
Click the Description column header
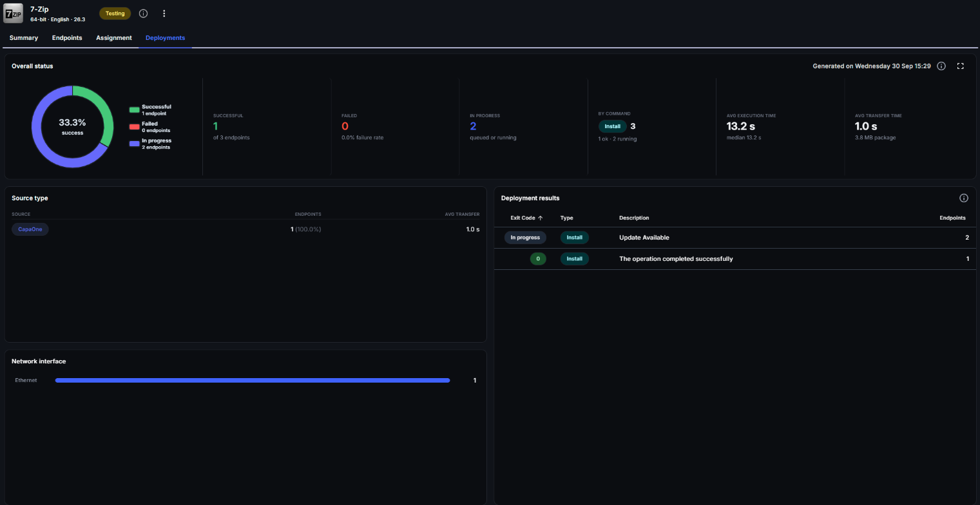(x=634, y=218)
